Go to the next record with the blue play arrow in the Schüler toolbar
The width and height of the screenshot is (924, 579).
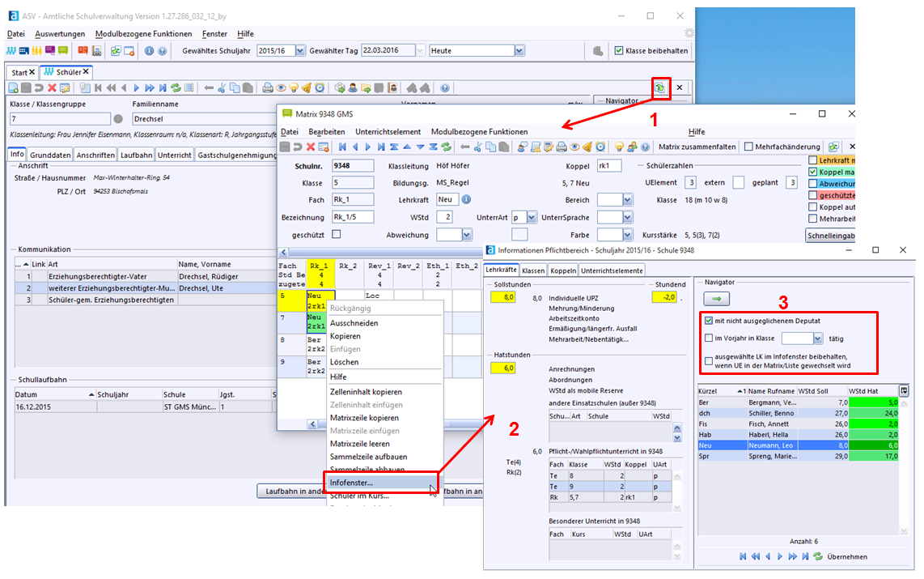(x=136, y=87)
